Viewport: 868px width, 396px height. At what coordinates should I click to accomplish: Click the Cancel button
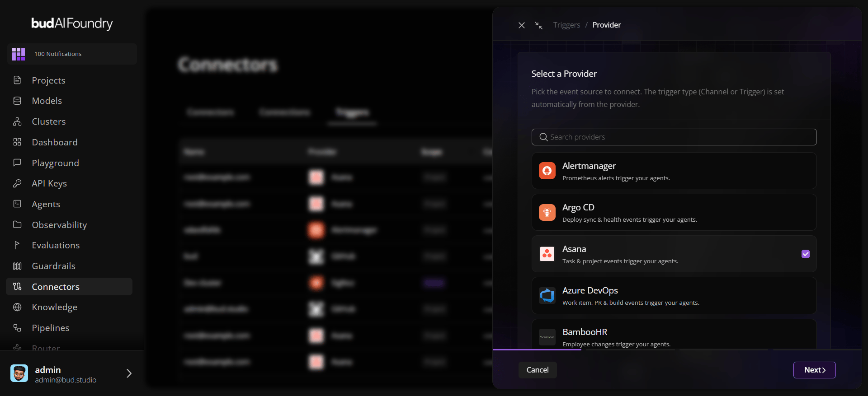(x=538, y=370)
